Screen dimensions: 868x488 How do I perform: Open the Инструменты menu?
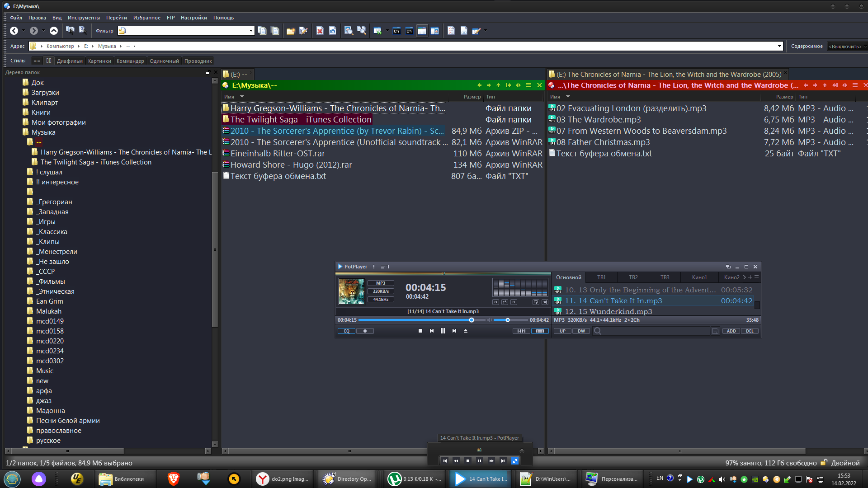[x=84, y=18]
